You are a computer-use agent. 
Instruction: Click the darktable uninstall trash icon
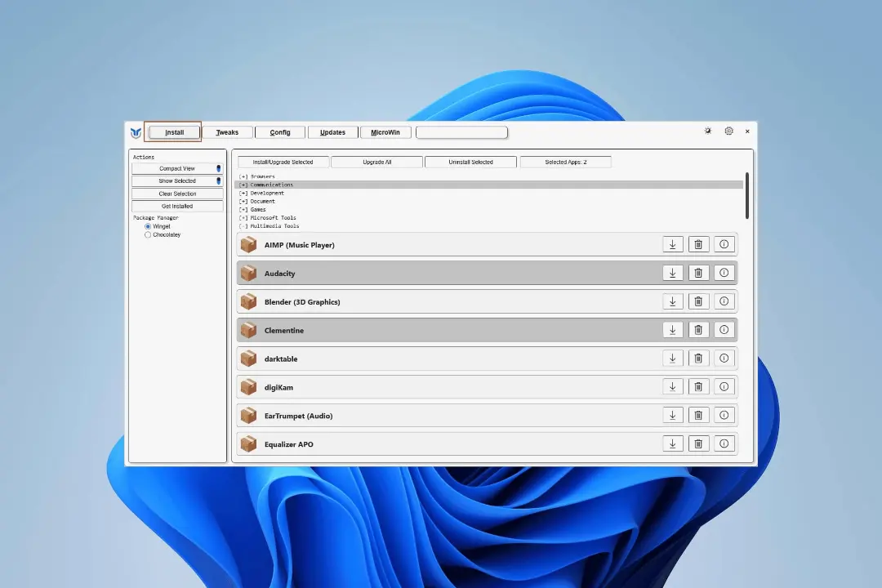(698, 359)
